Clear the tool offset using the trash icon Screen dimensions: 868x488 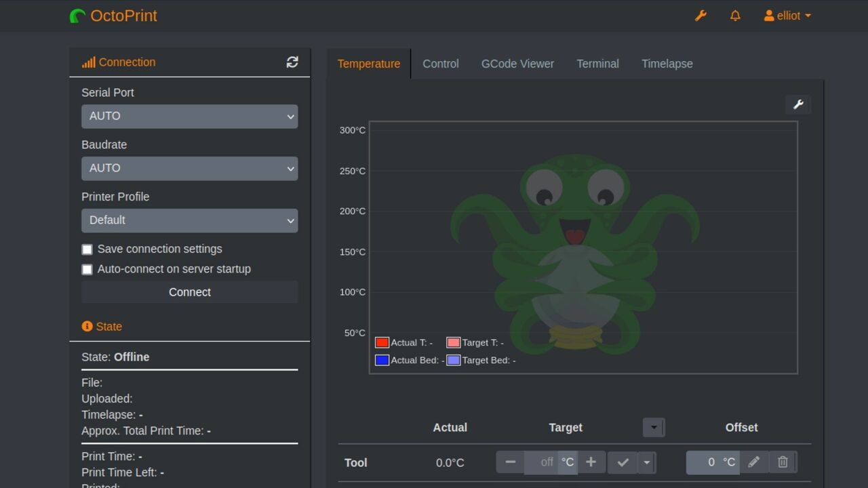pyautogui.click(x=783, y=462)
